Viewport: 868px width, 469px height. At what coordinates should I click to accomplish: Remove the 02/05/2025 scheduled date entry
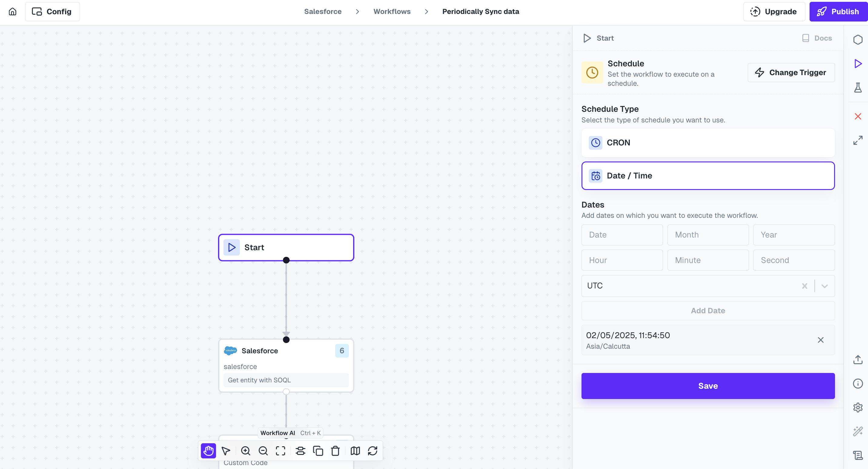pos(820,340)
